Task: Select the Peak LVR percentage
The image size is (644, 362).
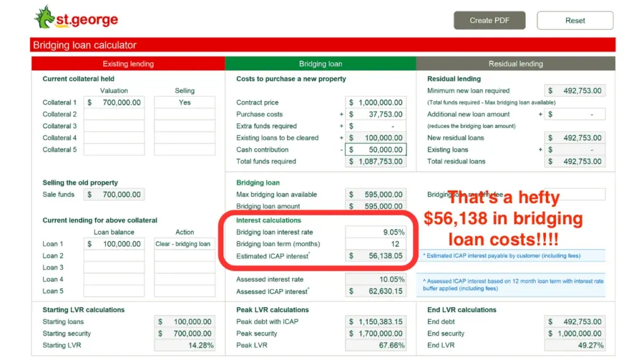Action: (376, 345)
